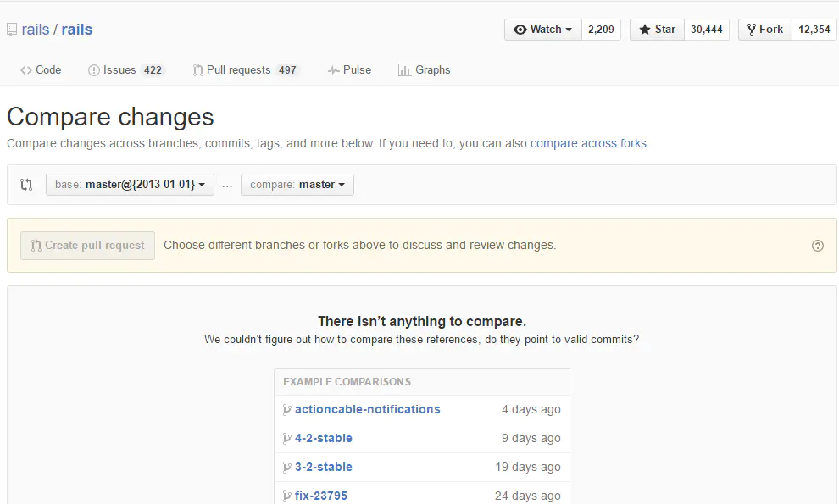Click branch icon beside actioncable-notifications
The height and width of the screenshot is (504, 839).
(287, 410)
